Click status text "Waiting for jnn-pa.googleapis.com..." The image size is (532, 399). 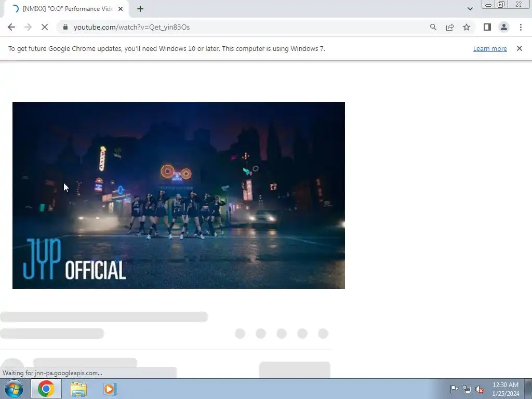tap(52, 373)
